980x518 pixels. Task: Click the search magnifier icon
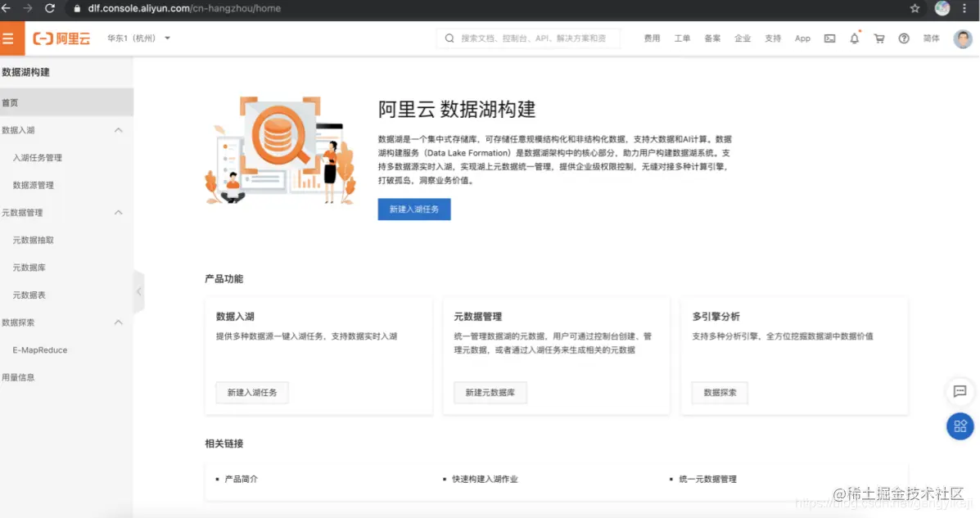tap(449, 38)
